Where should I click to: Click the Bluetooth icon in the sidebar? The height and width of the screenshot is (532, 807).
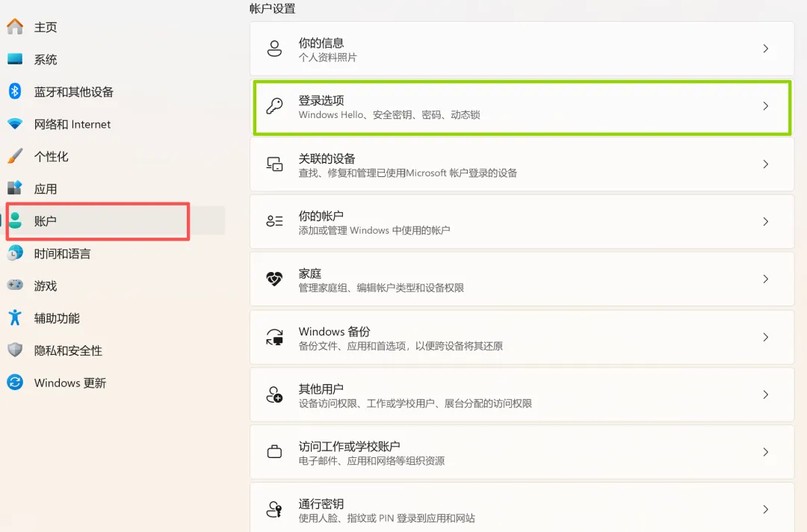15,92
